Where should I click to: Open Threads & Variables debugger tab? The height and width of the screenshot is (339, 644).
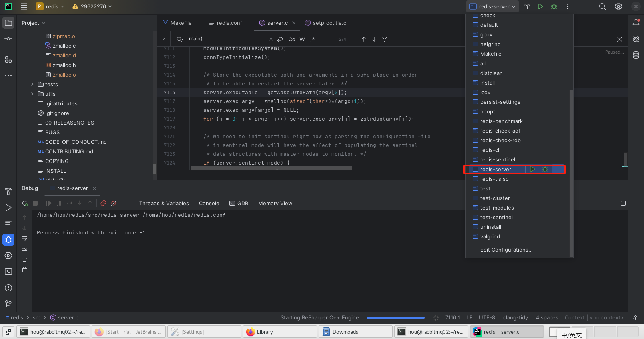(x=164, y=203)
